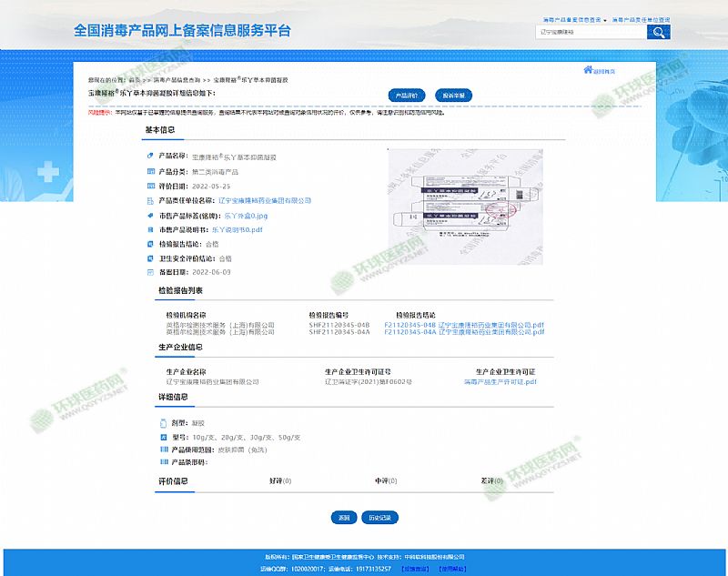Click the tag icon beside 市售产品标签
Image resolution: width=728 pixels, height=576 pixels.
pos(150,216)
